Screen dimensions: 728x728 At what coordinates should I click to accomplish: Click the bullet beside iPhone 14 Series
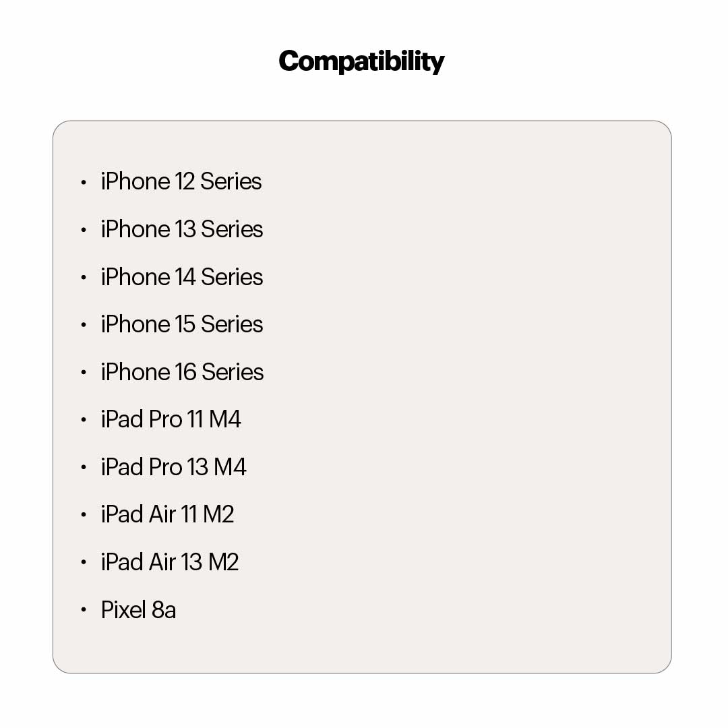pyautogui.click(x=84, y=278)
